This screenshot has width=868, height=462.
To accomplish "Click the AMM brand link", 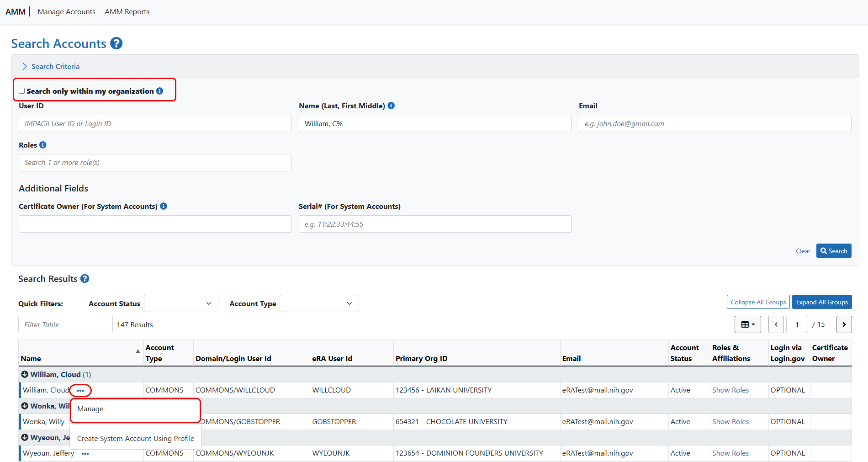I will coord(16,12).
